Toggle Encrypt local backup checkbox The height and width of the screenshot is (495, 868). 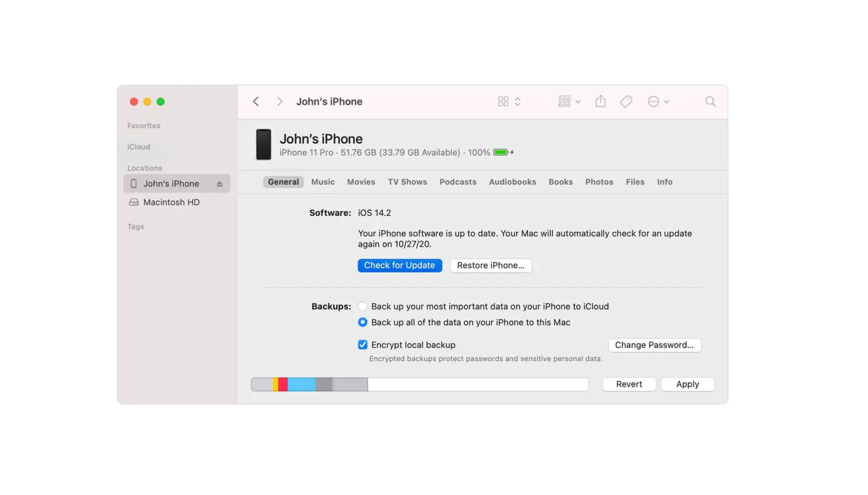click(363, 345)
